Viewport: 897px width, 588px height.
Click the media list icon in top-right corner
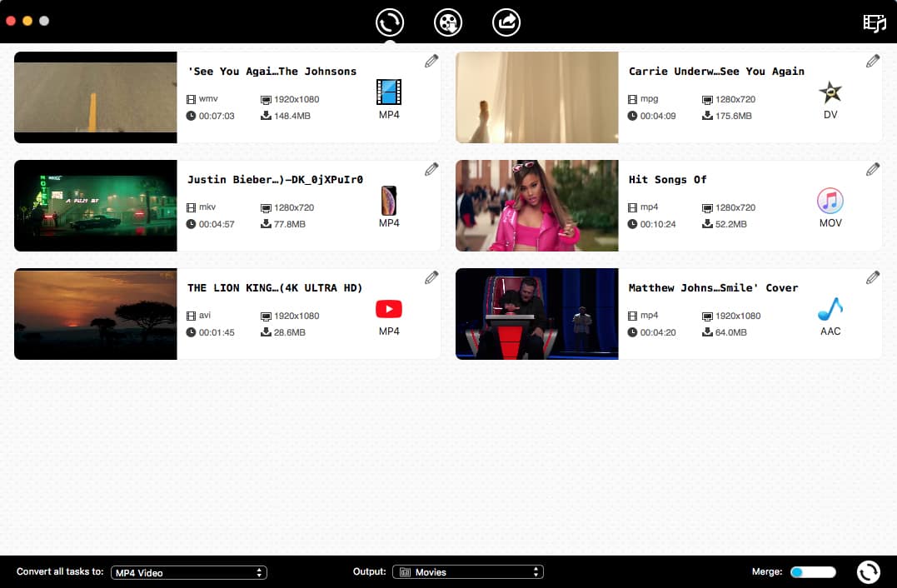(874, 22)
